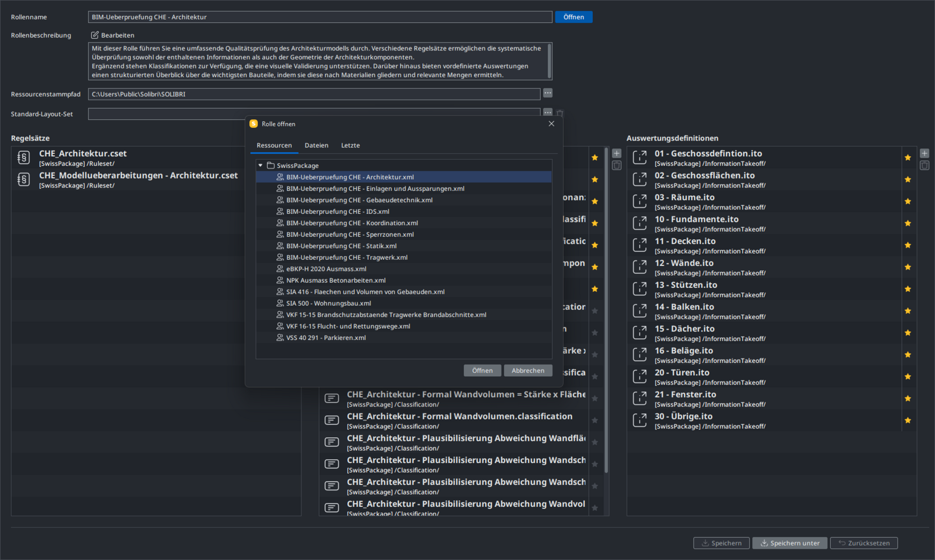Collapse the SwissPackage folder
935x560 pixels.
click(x=261, y=166)
